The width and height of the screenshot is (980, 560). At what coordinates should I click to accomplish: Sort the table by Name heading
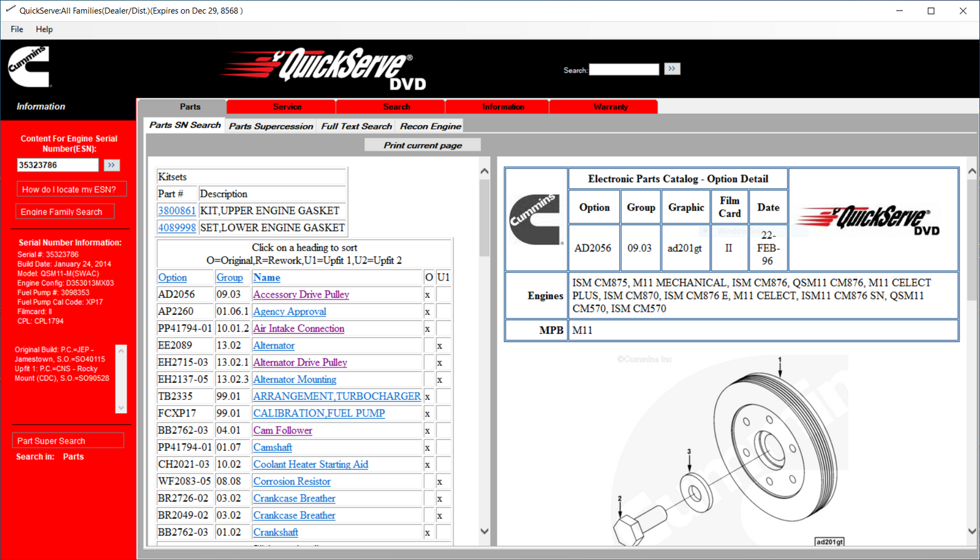point(267,278)
